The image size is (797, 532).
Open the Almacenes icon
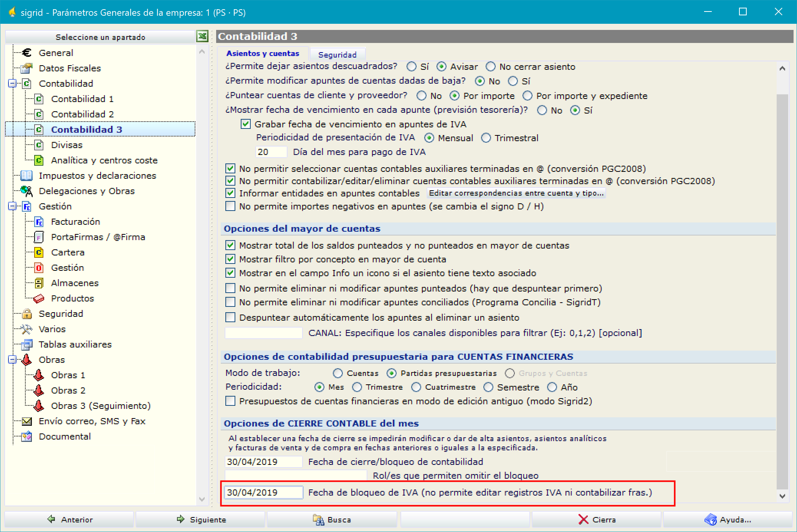(39, 283)
